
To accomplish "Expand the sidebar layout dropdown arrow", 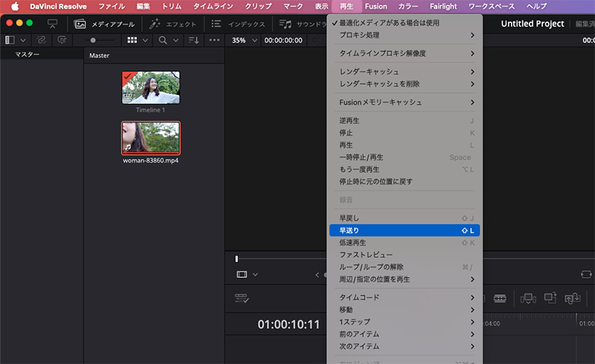I will 23,40.
